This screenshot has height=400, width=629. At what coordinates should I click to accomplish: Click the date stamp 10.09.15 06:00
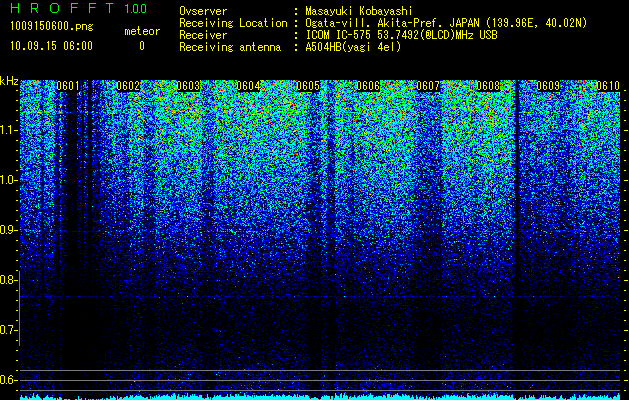tap(51, 46)
